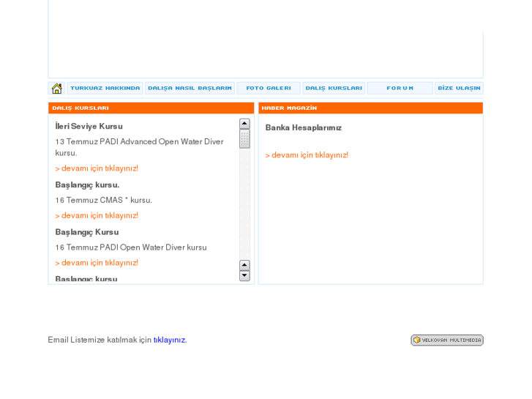532x399 pixels.
Task: Open the İleri Seviye Kursu heading
Action: pyautogui.click(x=89, y=127)
